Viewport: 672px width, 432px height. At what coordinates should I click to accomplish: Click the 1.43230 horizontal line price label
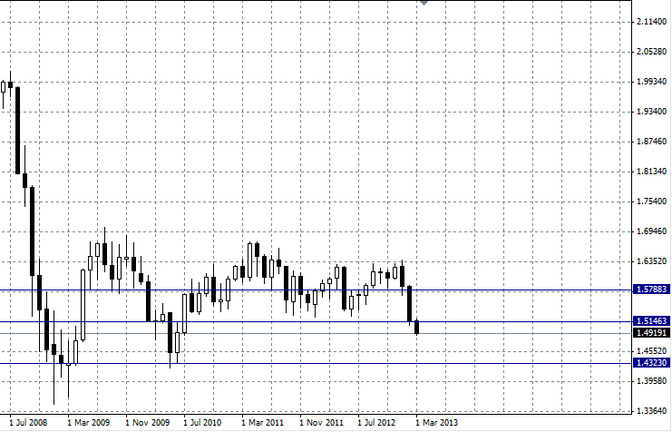tap(650, 365)
